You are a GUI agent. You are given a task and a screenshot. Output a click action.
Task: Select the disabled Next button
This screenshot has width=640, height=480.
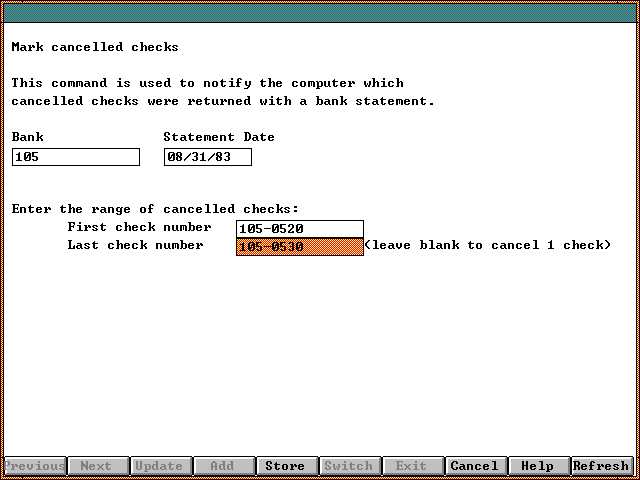(x=96, y=466)
